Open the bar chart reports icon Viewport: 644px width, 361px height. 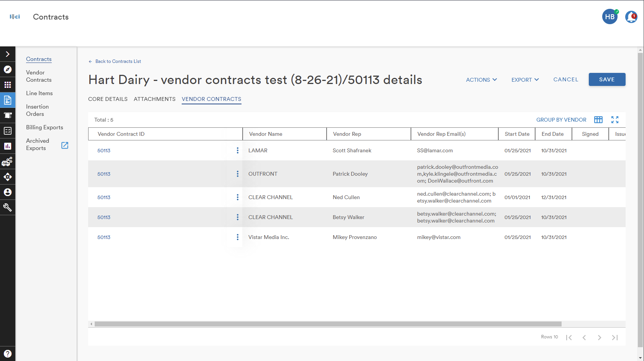8,146
